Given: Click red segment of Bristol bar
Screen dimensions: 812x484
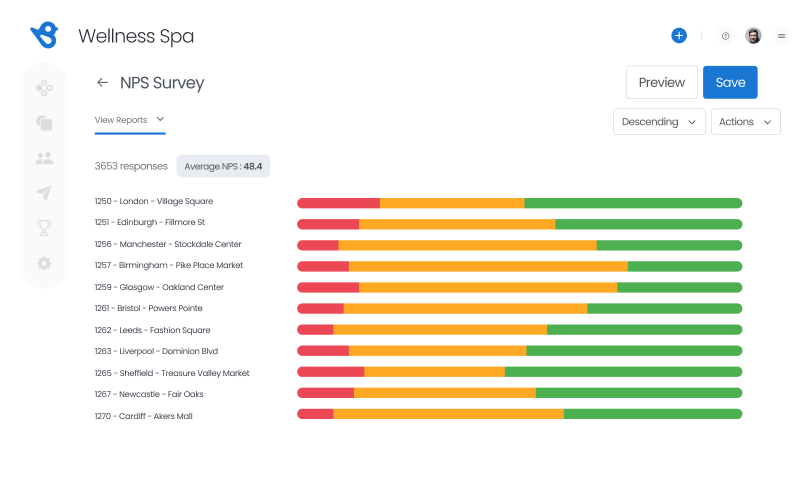Looking at the screenshot, I should click(321, 309).
